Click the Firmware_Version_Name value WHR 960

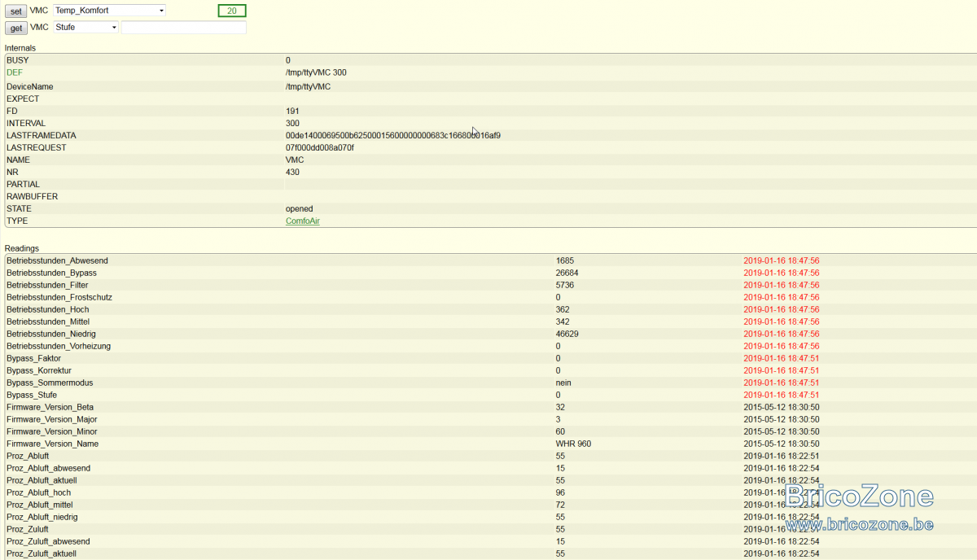click(x=573, y=444)
